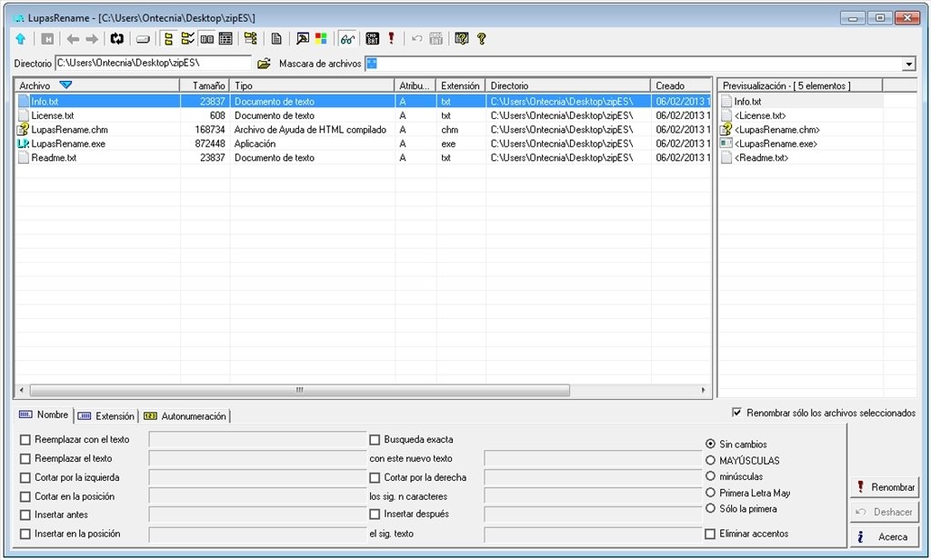Select the 'minúsculas' radio button

pyautogui.click(x=710, y=476)
